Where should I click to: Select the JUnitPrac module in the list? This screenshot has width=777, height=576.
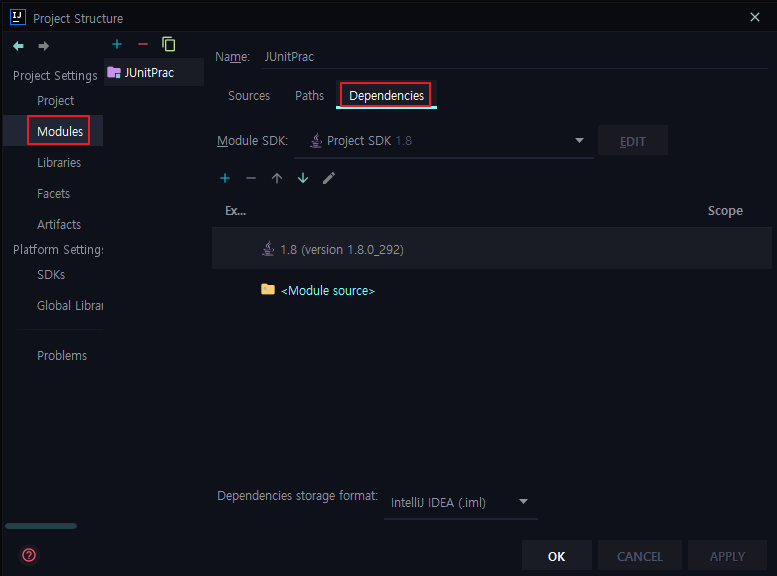pos(154,72)
